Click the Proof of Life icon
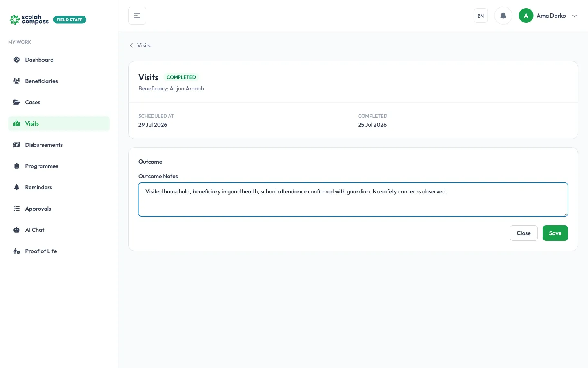This screenshot has width=588, height=368. click(17, 251)
